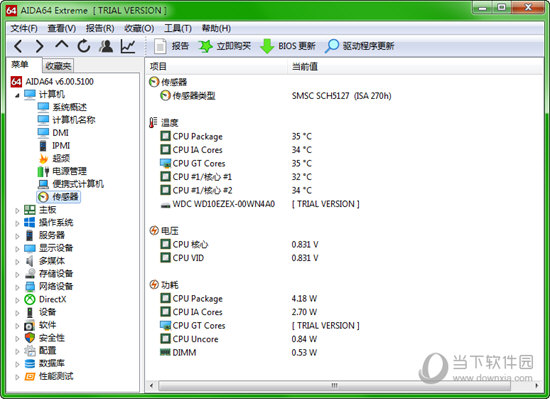Viewport: 550px width, 399px height.
Task: Click the 立即购买 green star icon
Action: click(x=205, y=46)
